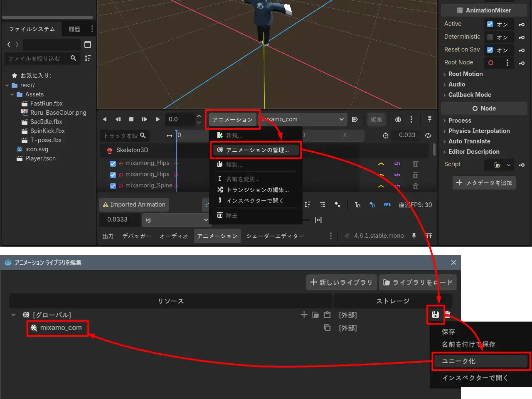The height and width of the screenshot is (399, 532).
Task: Click the メタデータを追加 button
Action: point(484,183)
